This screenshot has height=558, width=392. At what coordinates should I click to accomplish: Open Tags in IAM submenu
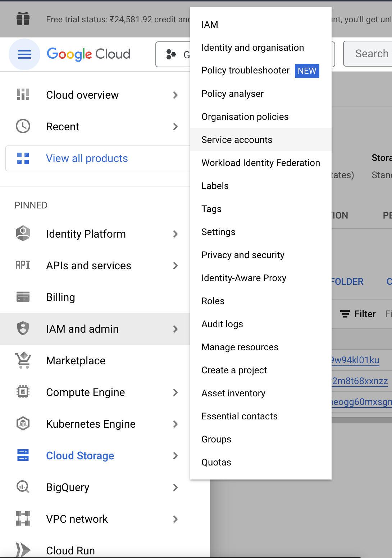pos(261,209)
